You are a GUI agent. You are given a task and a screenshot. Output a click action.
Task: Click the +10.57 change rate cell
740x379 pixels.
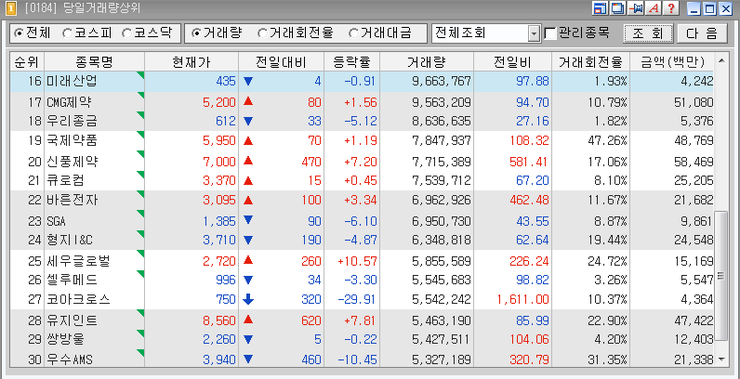click(x=357, y=261)
